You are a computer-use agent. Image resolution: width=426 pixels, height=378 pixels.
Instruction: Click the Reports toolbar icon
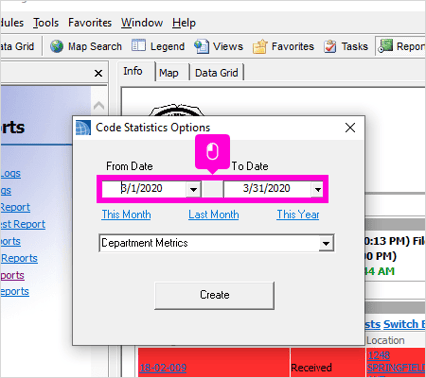point(385,46)
